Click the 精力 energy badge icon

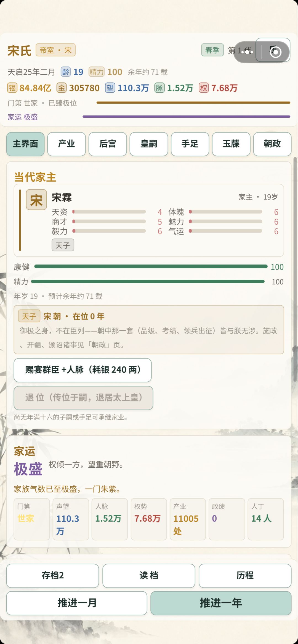pos(97,72)
